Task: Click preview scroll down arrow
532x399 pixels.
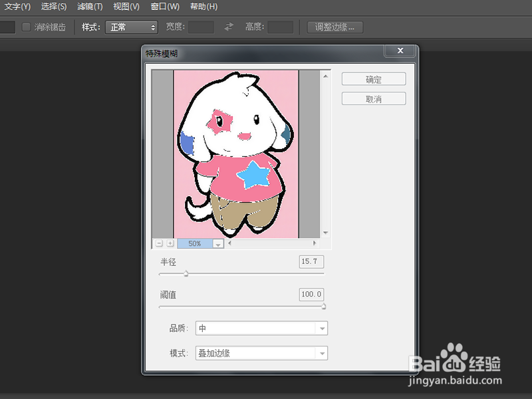Action: 325,233
